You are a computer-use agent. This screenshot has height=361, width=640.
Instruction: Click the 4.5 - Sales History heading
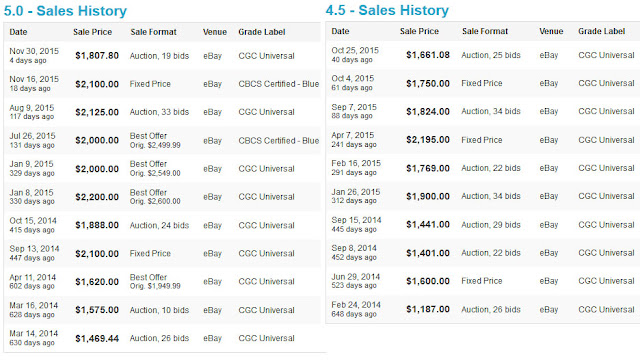387,10
